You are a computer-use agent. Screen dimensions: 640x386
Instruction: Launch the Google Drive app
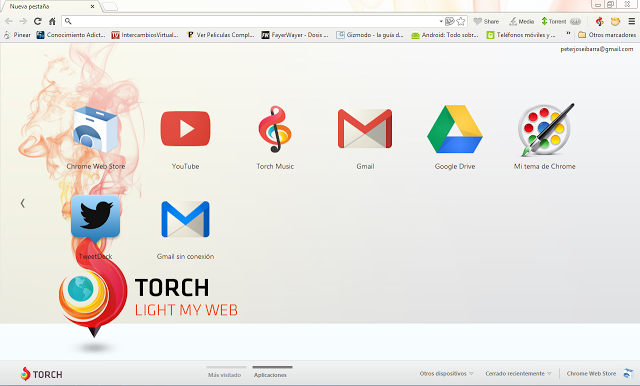tap(455, 129)
